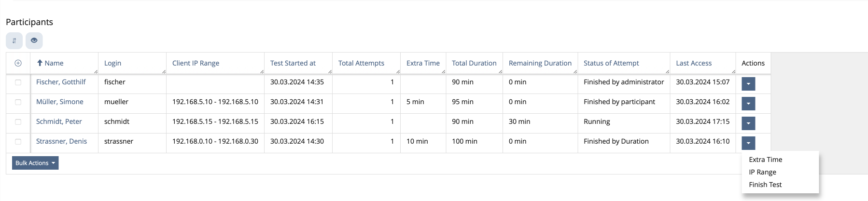
Task: Open actions dropdown for Müller row
Action: [748, 104]
